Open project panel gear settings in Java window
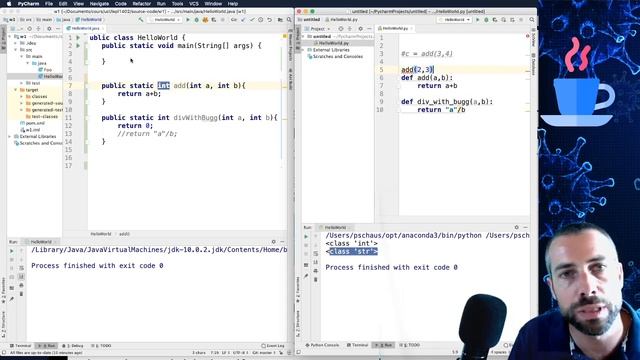Viewport: 640px width, 360px height. click(49, 29)
